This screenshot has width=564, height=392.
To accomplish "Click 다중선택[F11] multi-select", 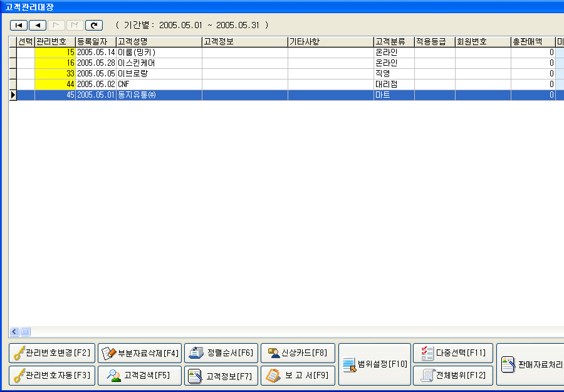I will [453, 353].
